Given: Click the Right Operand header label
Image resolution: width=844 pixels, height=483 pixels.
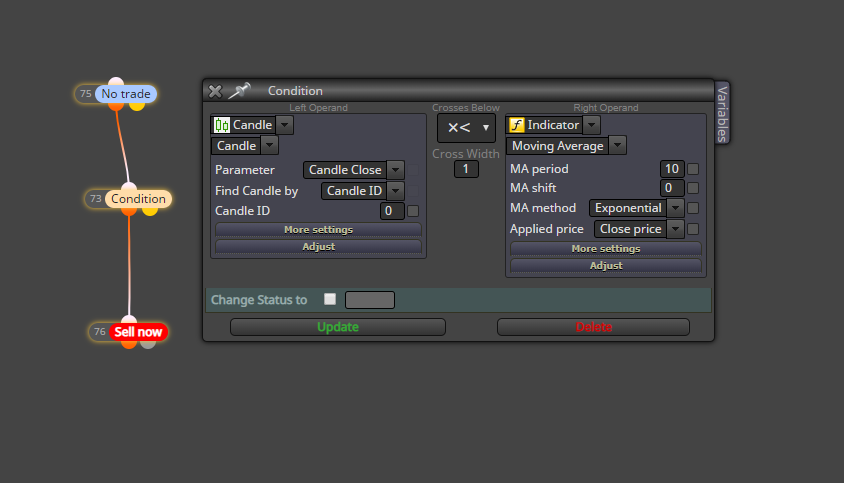Looking at the screenshot, I should (x=606, y=108).
